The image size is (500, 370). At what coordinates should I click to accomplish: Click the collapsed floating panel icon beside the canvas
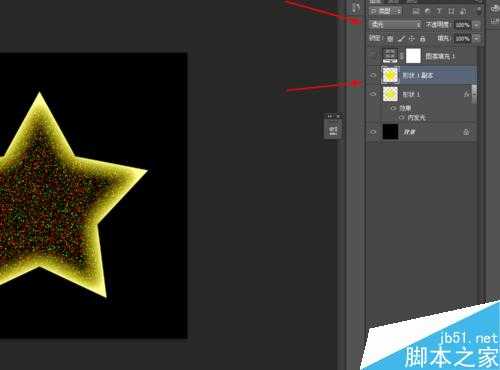pos(333,129)
